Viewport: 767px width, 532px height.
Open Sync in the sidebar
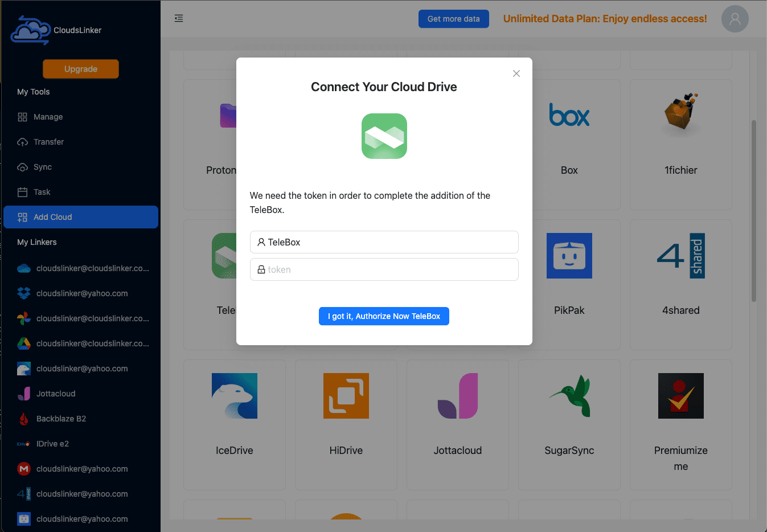click(x=81, y=167)
